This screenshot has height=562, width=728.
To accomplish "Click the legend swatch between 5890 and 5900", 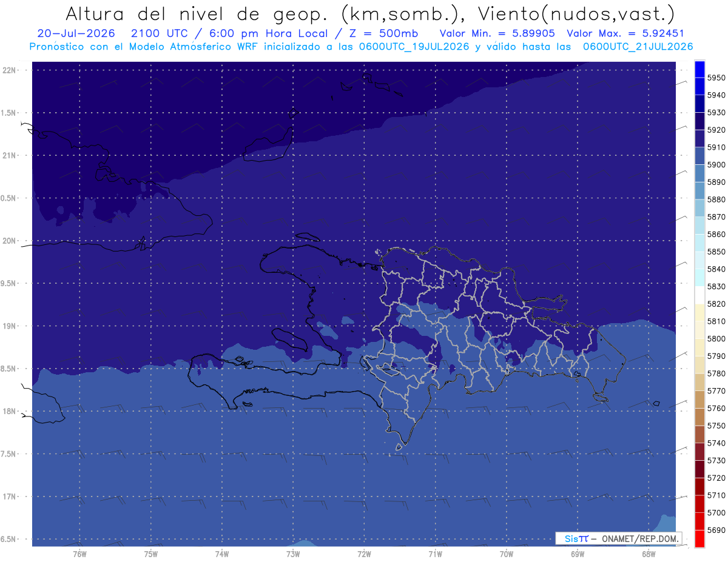I will click(699, 173).
